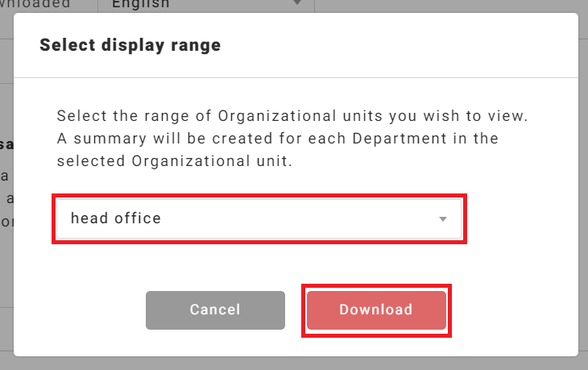The image size is (588, 370).
Task: Click the empty header space right of the title
Action: (403, 45)
